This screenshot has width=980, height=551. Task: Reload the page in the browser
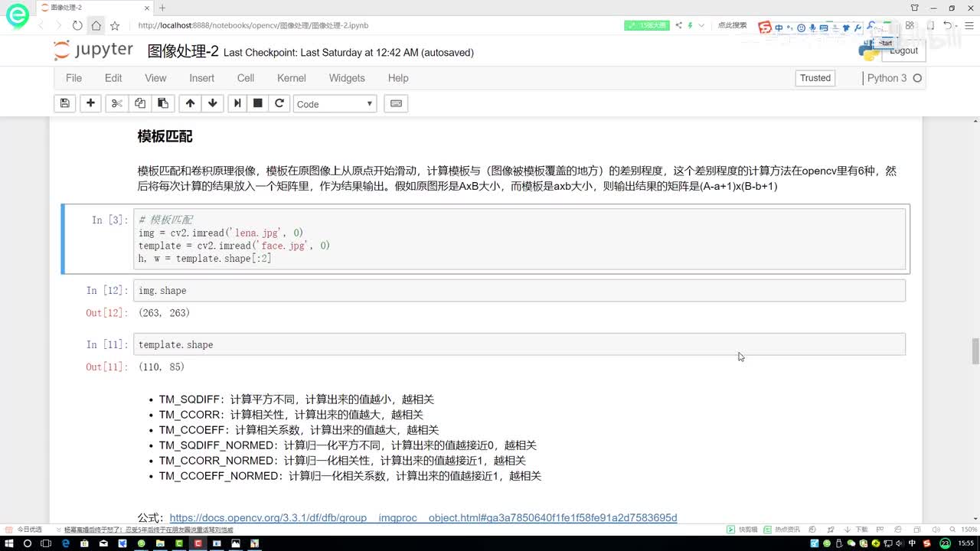(77, 25)
